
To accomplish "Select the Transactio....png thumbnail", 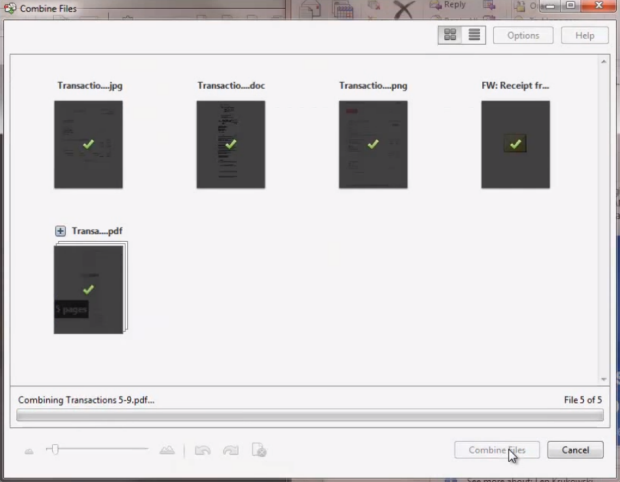I will click(x=373, y=144).
